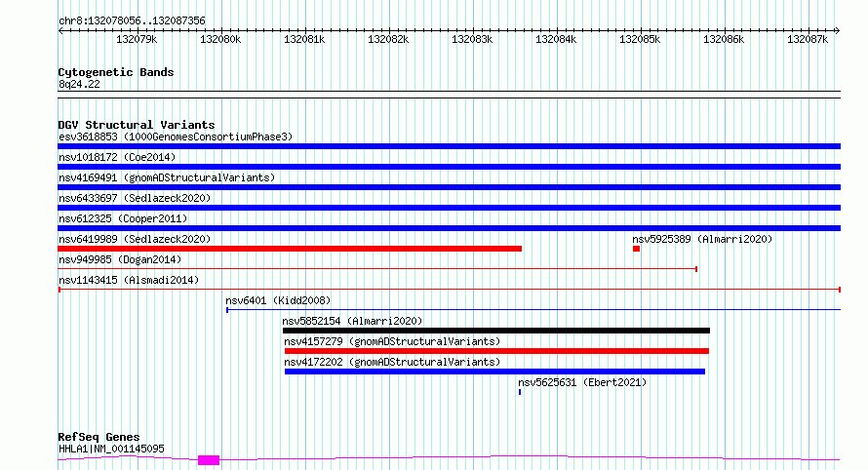Open the nsv5625631 (Ebert2021) label
868x470 pixels.
point(582,382)
